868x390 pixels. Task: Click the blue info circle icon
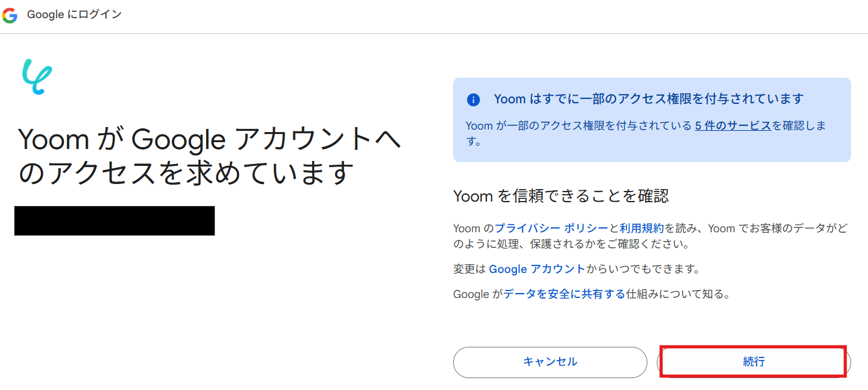click(473, 100)
